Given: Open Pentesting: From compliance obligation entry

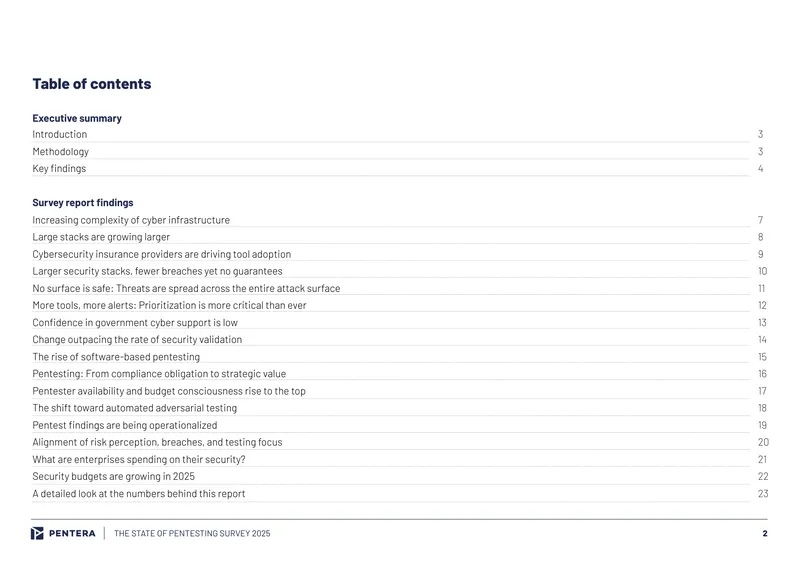Looking at the screenshot, I should pyautogui.click(x=159, y=374).
